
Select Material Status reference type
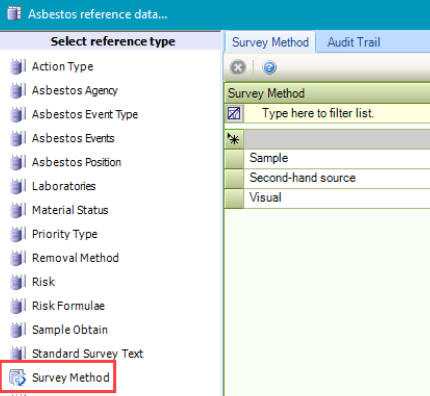click(x=70, y=210)
